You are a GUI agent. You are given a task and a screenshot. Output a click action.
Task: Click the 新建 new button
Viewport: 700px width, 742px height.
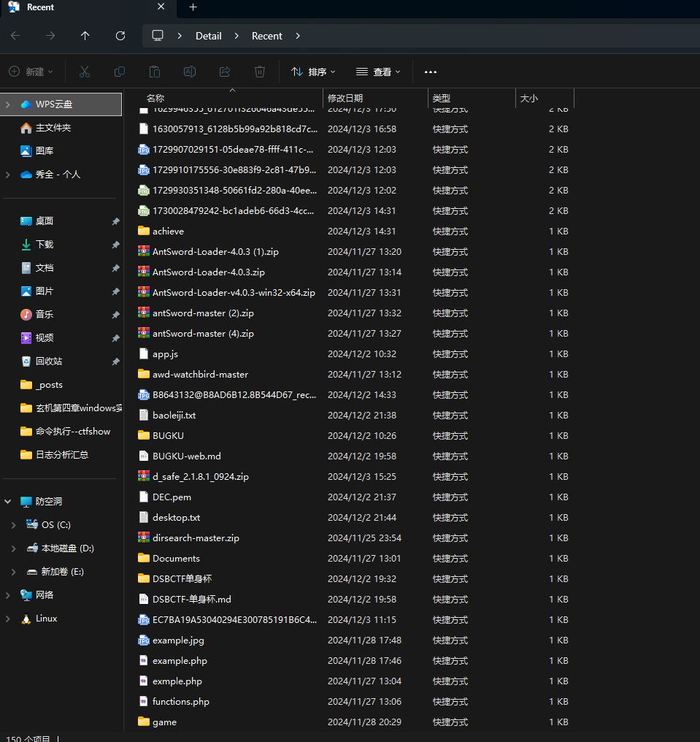tap(31, 72)
